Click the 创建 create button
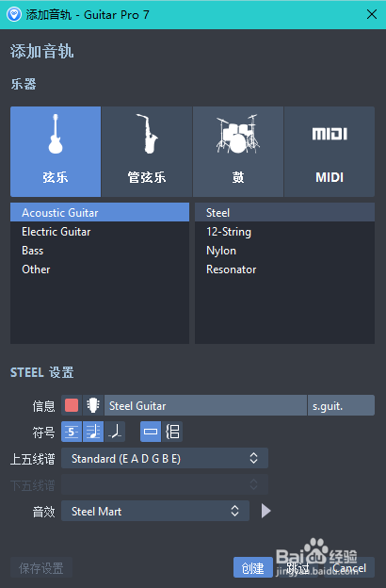 253,568
